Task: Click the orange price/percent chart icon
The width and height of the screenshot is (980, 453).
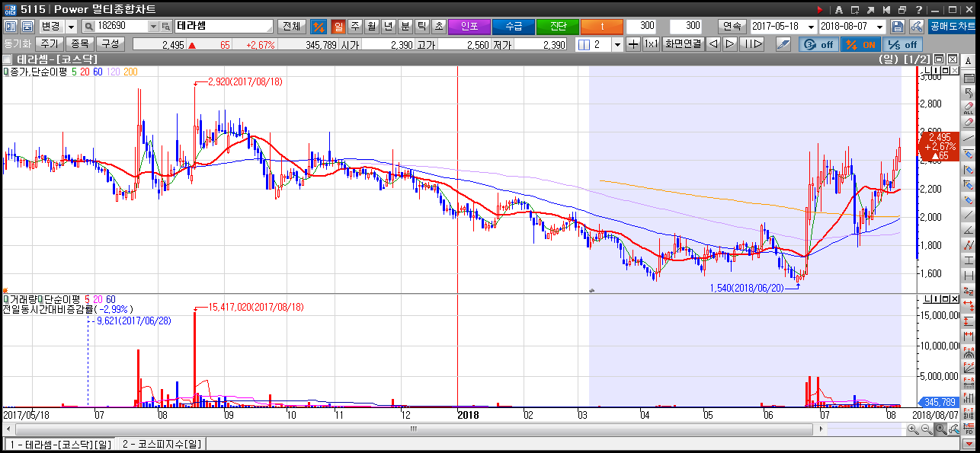Action: pos(319,26)
